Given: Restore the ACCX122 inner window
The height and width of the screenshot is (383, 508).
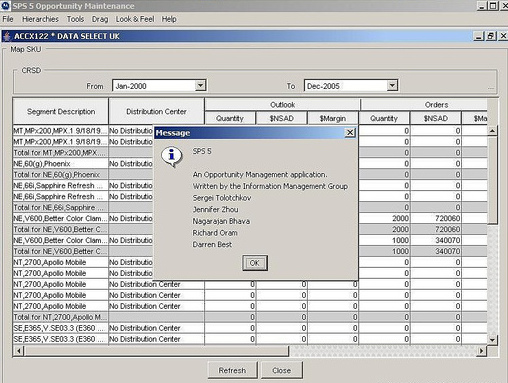Looking at the screenshot, I should pos(491,36).
